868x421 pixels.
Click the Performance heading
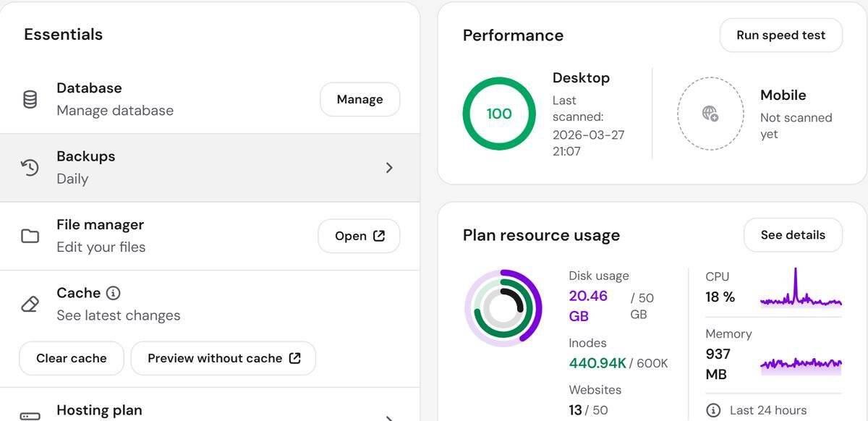point(513,35)
